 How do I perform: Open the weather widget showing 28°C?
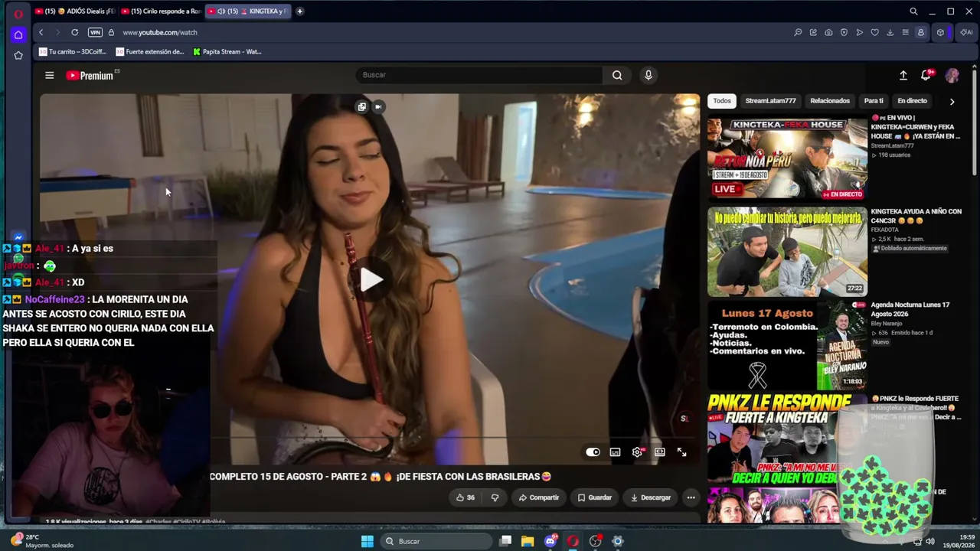pos(42,541)
